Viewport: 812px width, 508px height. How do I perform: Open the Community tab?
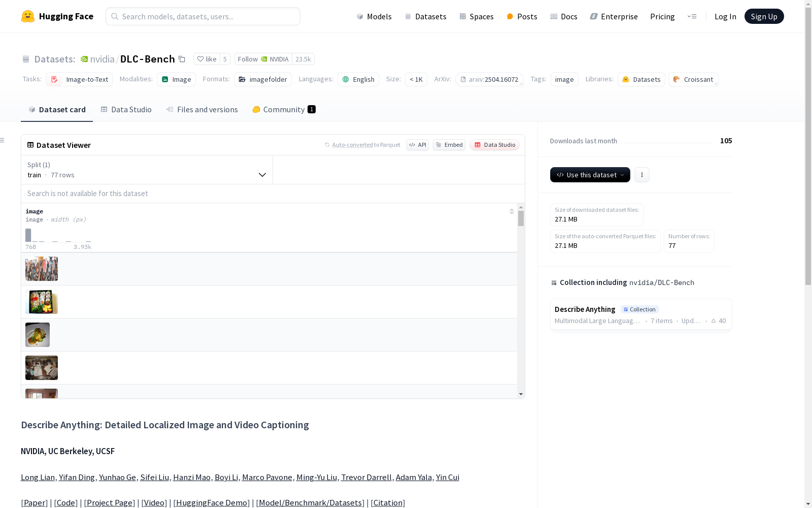coord(284,110)
